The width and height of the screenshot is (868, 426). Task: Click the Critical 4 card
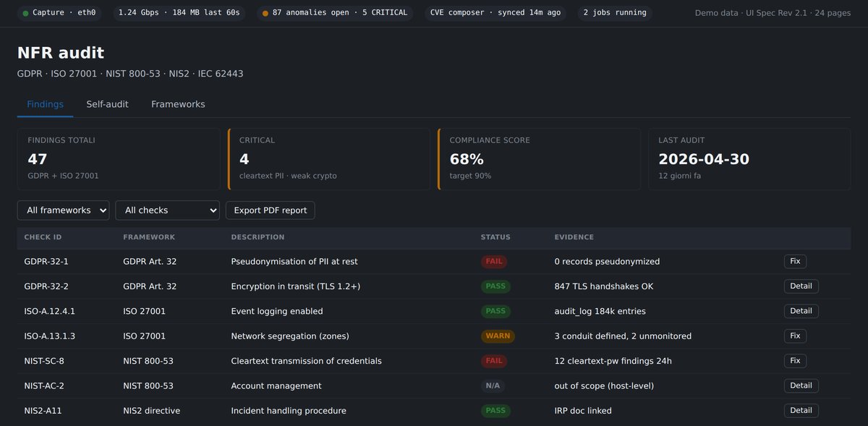pos(329,159)
